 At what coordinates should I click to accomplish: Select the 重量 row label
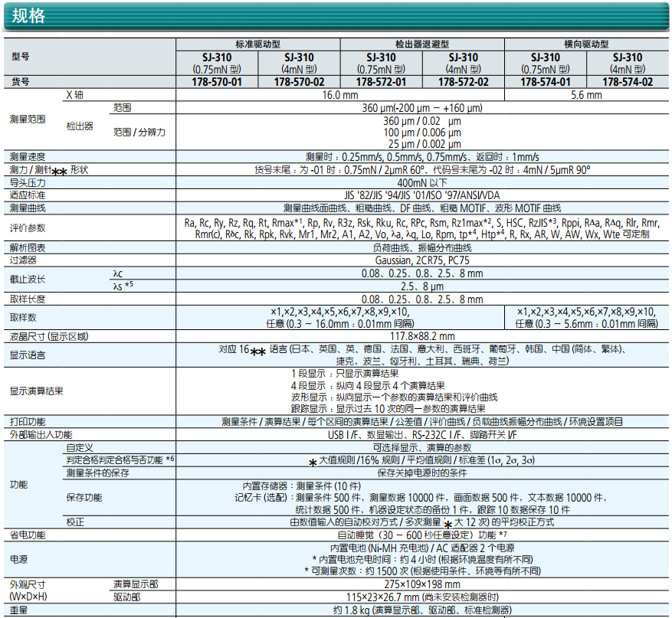pyautogui.click(x=20, y=610)
